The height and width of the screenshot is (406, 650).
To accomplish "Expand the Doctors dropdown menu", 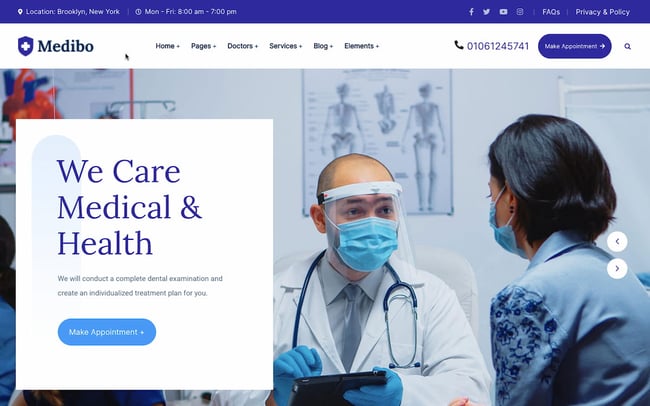I will pyautogui.click(x=243, y=46).
